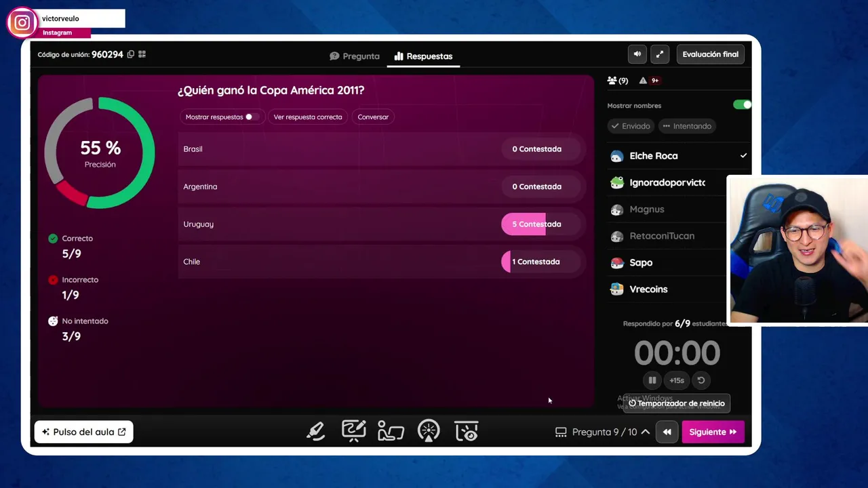Copy the join code 960294
Screen dimensions: 868x488
click(131, 54)
